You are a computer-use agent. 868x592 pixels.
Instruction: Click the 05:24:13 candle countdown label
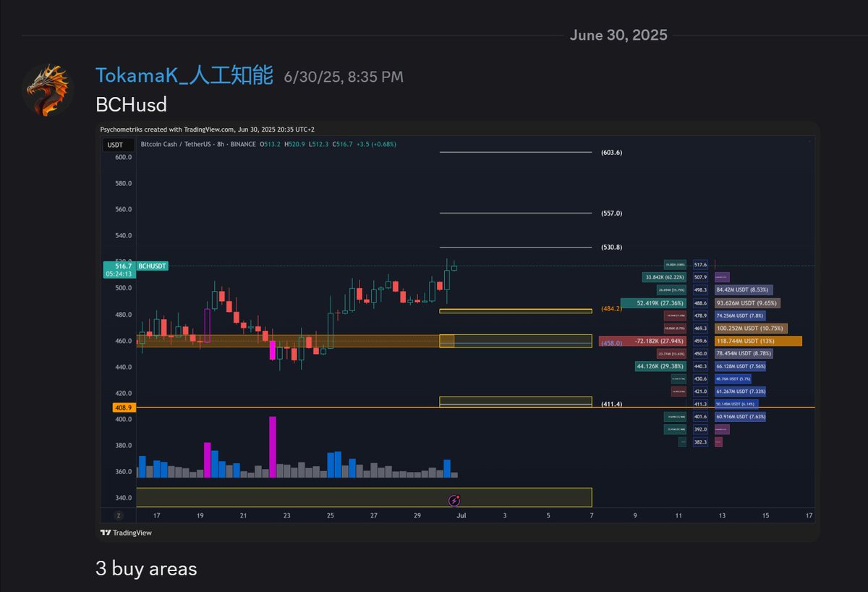pyautogui.click(x=119, y=274)
